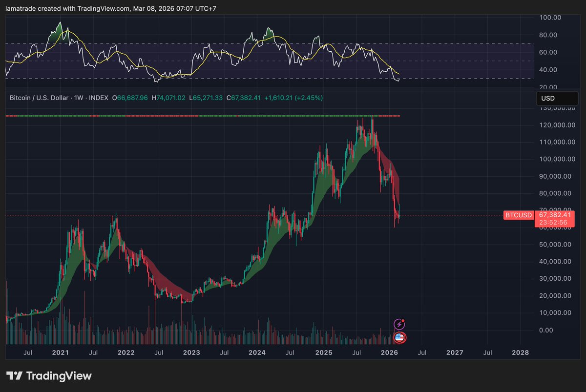Screen dimensions: 586x392
Task: Click the 2022 time axis label
Action: pyautogui.click(x=126, y=352)
